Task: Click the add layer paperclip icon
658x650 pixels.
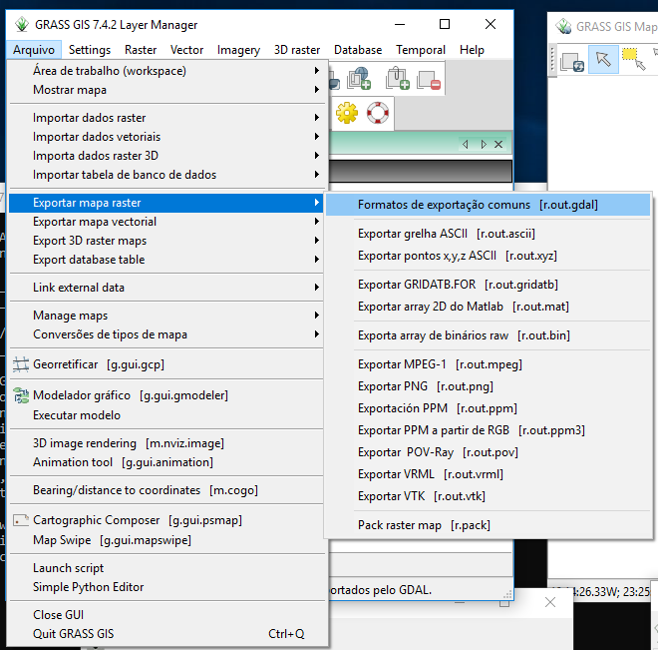Action: [x=398, y=78]
